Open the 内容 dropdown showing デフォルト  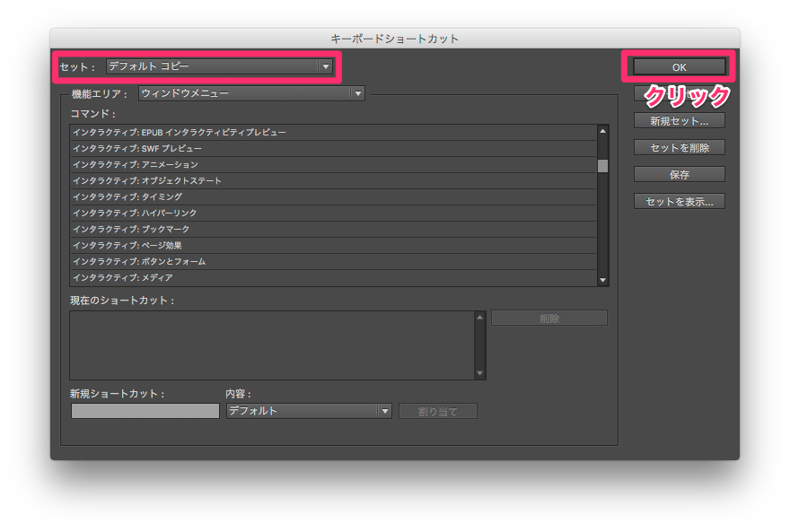click(x=308, y=410)
